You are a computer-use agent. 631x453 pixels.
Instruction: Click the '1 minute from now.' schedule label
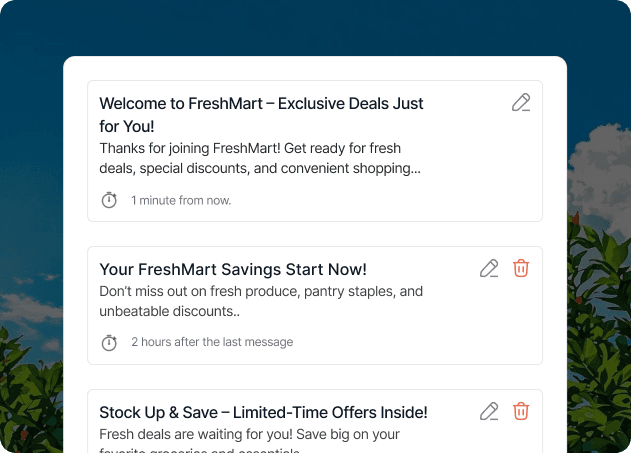point(181,201)
